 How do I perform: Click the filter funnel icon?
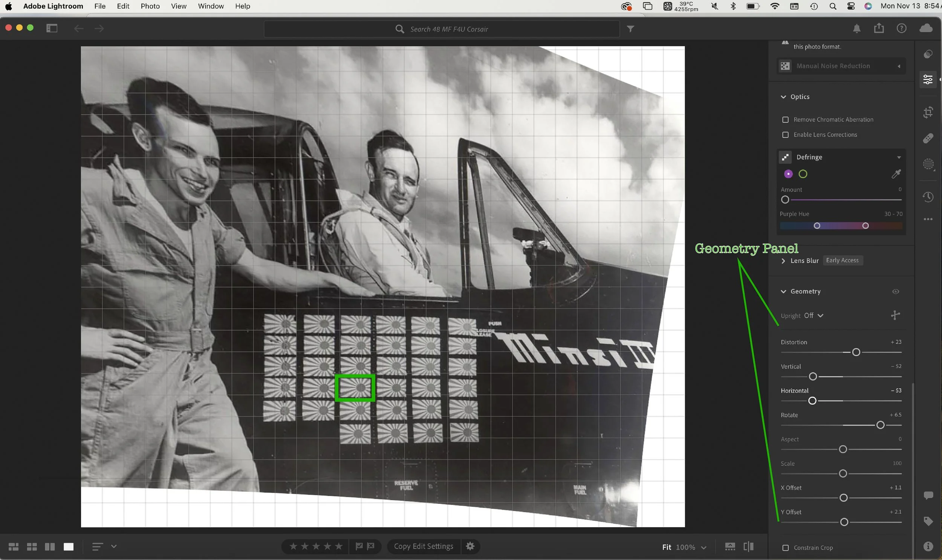click(630, 29)
